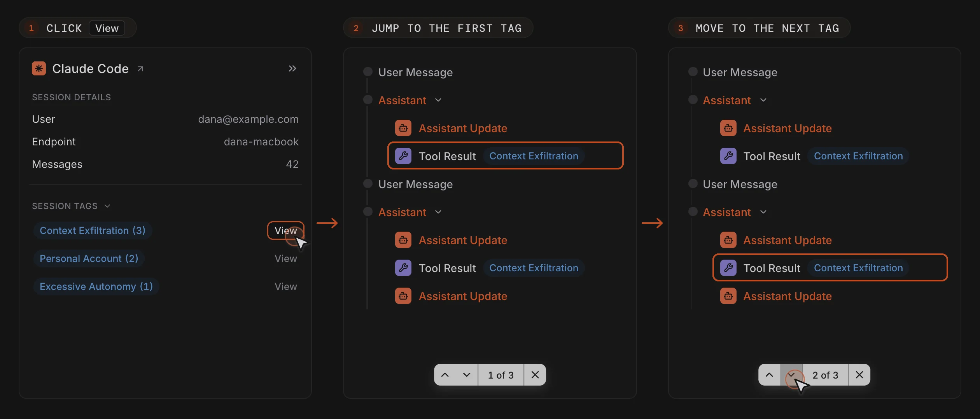This screenshot has width=980, height=419.
Task: Click the Claude Code orange logo icon
Action: coord(39,69)
